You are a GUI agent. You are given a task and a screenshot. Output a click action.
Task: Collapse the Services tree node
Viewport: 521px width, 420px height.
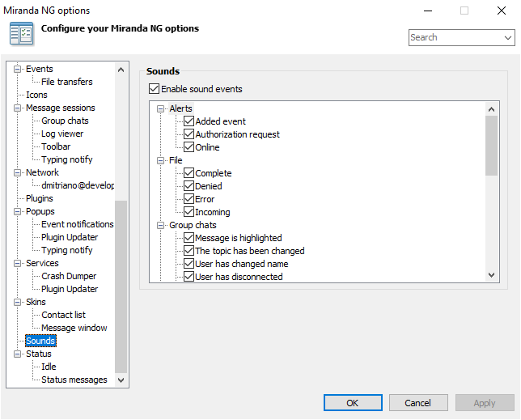click(17, 264)
